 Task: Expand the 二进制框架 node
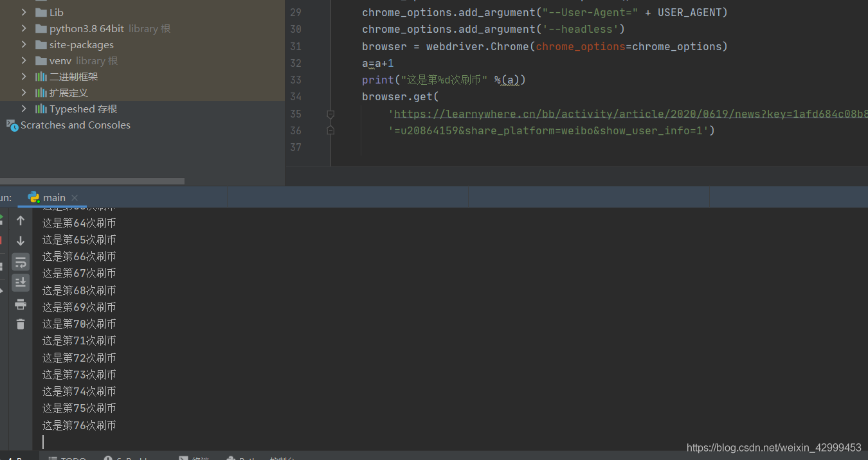point(24,76)
